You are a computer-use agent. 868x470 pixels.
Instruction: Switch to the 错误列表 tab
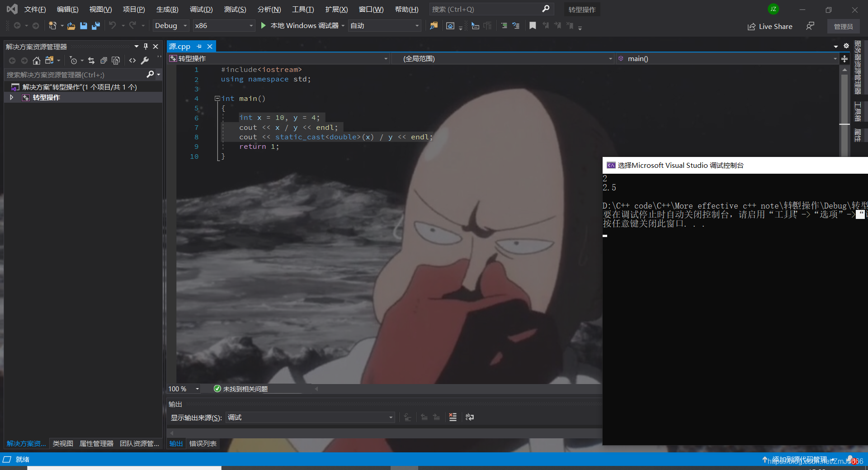pyautogui.click(x=203, y=444)
